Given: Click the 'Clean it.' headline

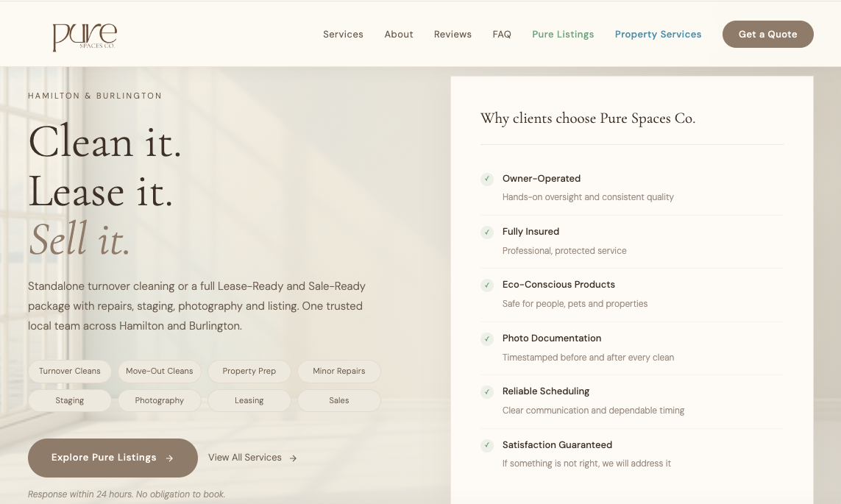Looking at the screenshot, I should (105, 143).
